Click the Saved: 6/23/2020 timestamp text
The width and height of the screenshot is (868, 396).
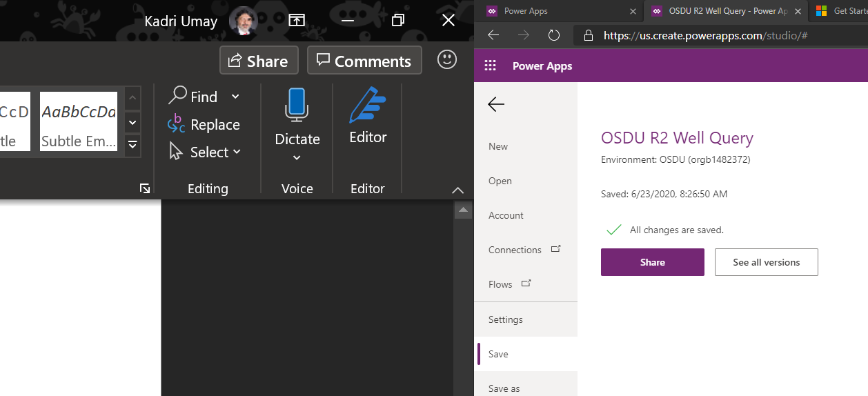(x=664, y=194)
